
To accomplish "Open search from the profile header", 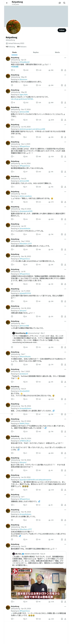I will pos(64,3).
